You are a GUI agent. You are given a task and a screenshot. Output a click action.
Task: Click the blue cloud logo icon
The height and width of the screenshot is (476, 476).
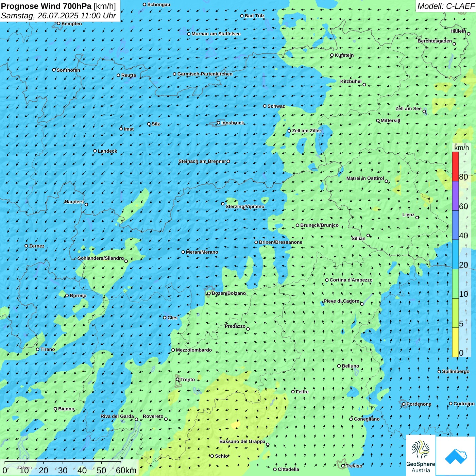click(456, 456)
